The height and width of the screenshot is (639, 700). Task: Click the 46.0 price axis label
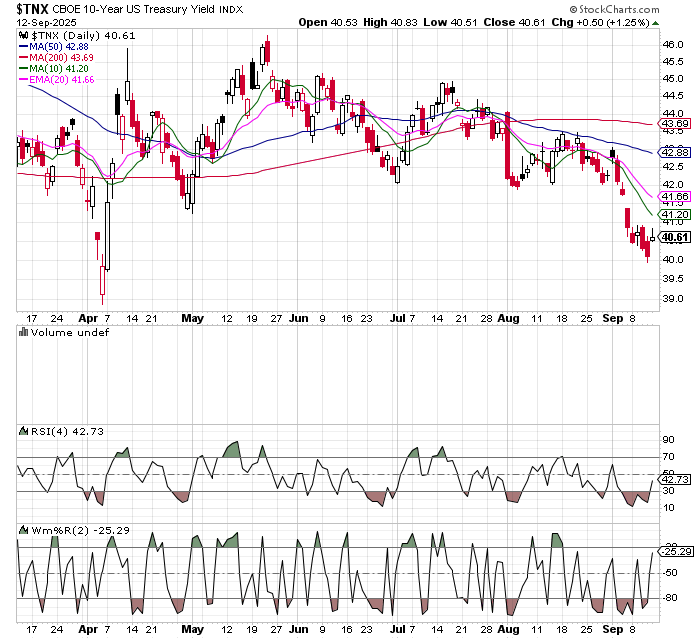(x=673, y=45)
